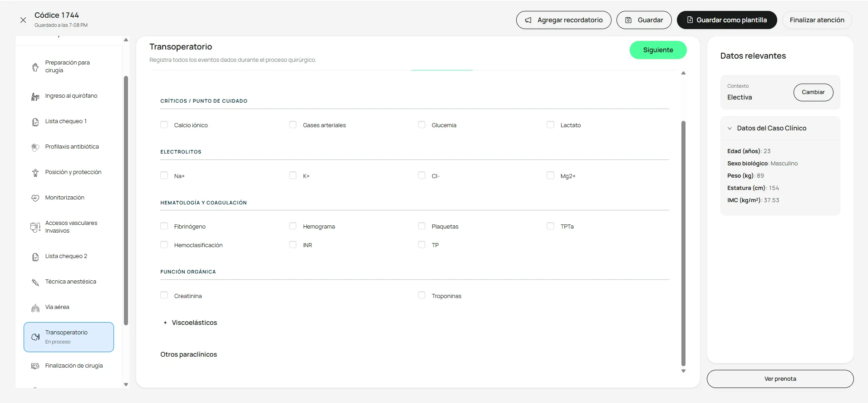The width and height of the screenshot is (868, 403).
Task: Click the Preparación para cirugía glove icon
Action: coord(35,67)
